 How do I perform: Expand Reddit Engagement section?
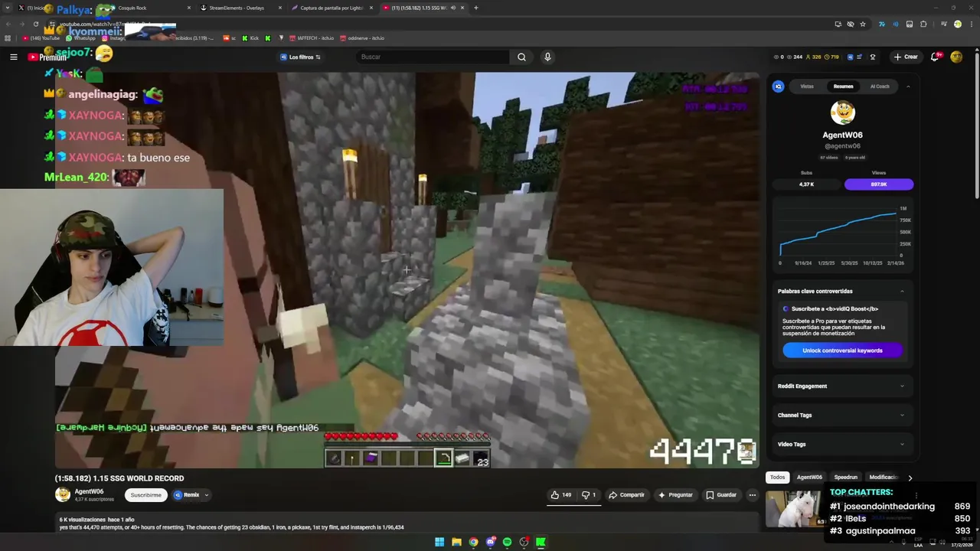902,386
